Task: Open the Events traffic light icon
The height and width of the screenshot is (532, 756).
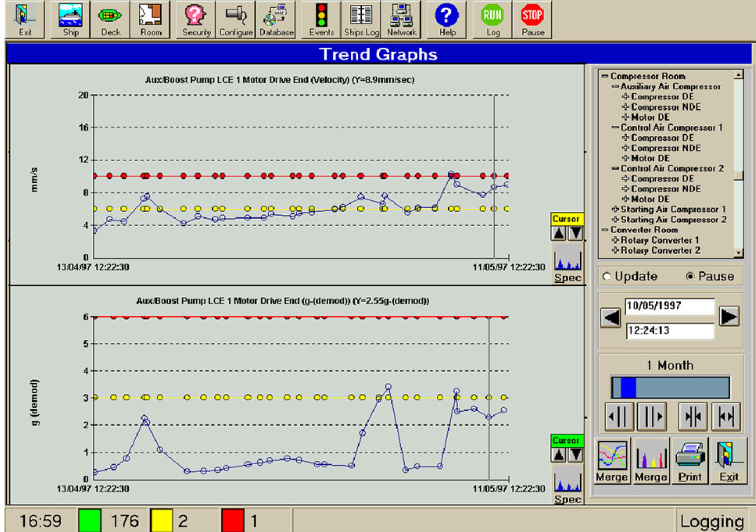Action: [x=321, y=19]
